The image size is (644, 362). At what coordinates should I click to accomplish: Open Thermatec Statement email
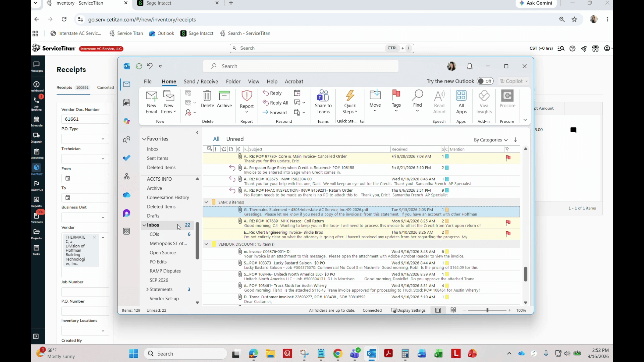point(361,212)
